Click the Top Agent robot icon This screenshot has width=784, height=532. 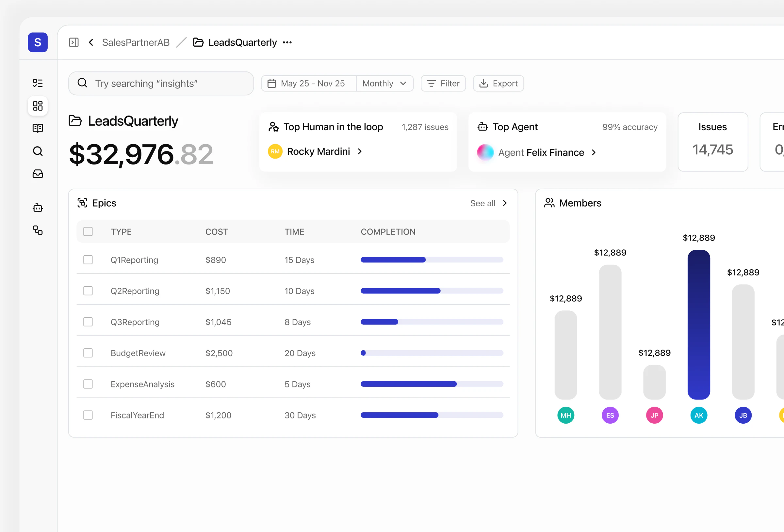[483, 127]
